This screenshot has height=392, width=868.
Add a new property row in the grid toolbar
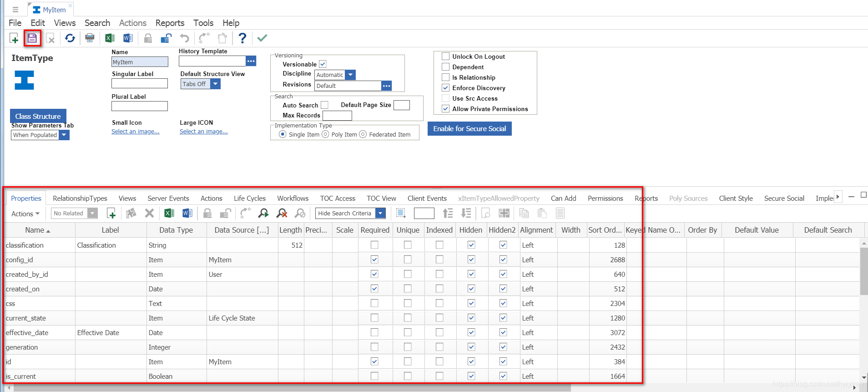111,213
